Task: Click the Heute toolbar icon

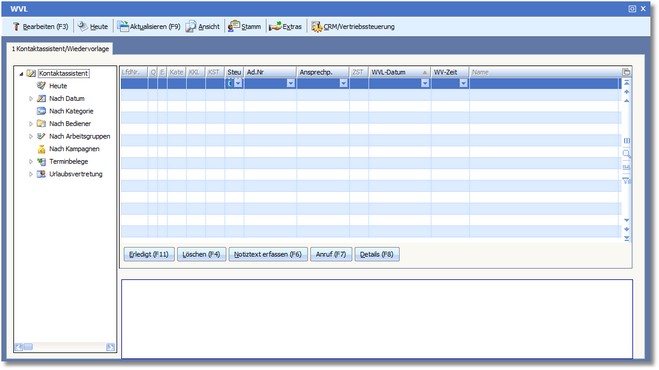Action: [83, 26]
